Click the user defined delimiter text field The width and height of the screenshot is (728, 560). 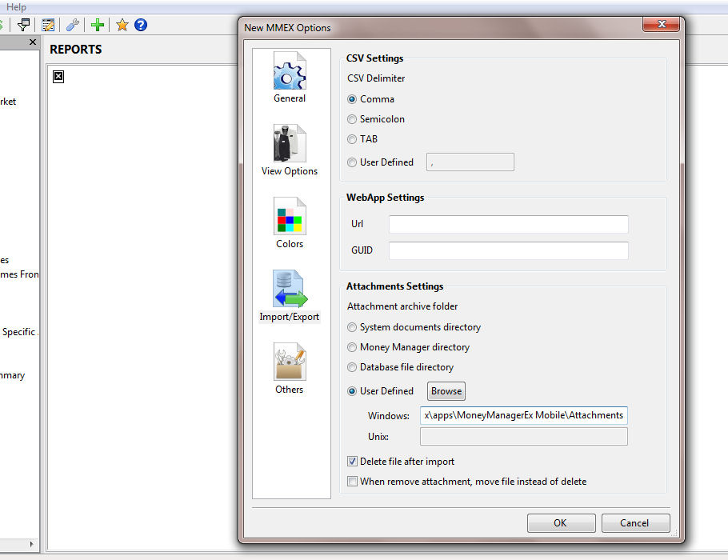coord(470,162)
